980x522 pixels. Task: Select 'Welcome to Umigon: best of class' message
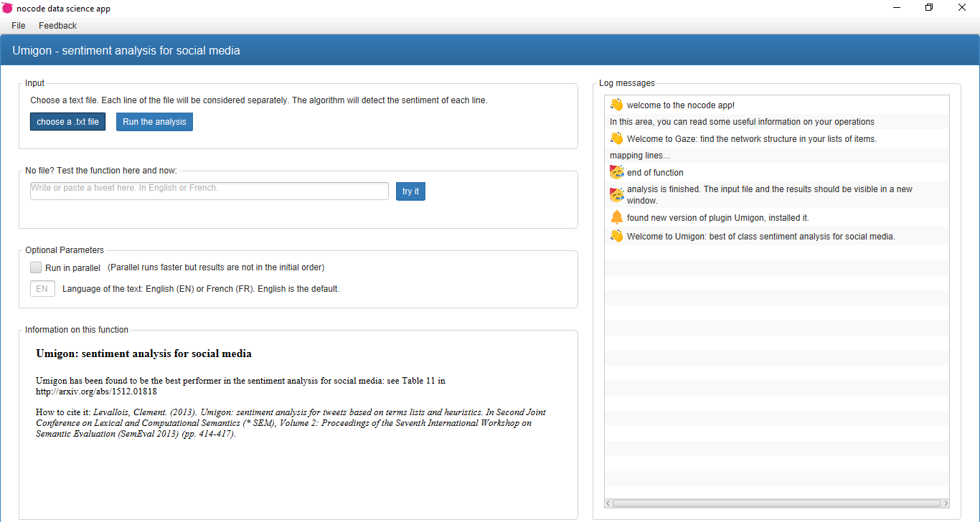click(x=760, y=237)
